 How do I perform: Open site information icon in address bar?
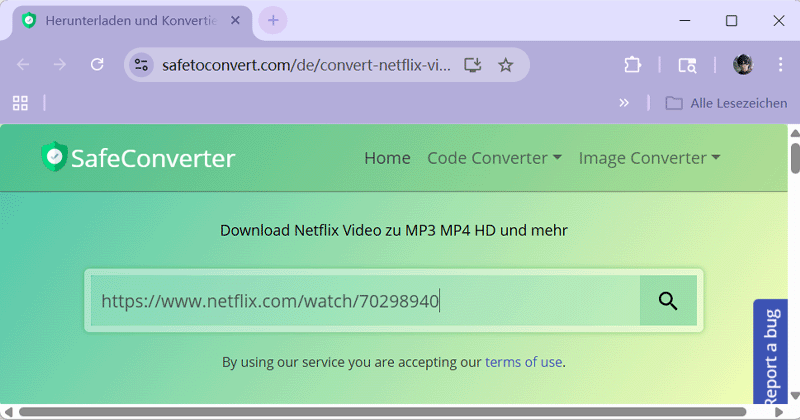(x=141, y=65)
